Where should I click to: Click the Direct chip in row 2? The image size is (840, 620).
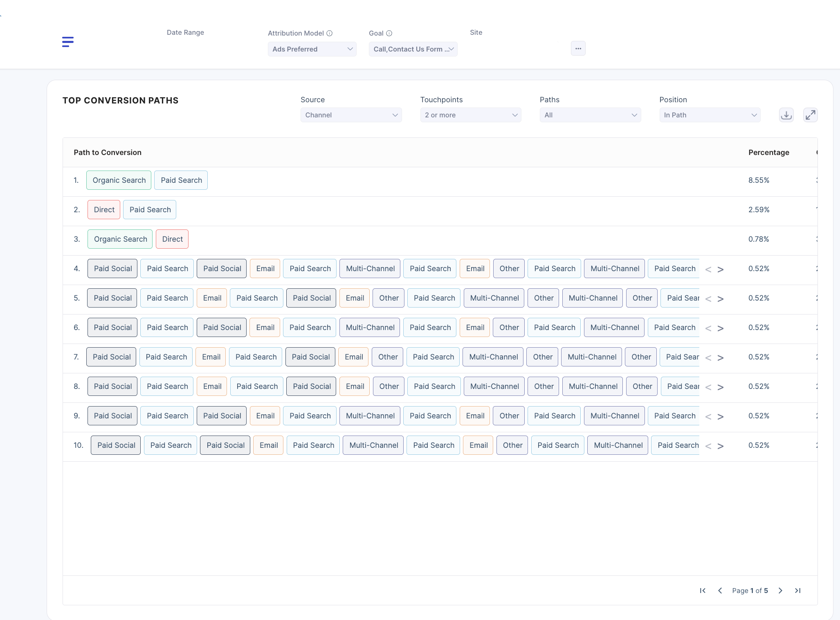(104, 210)
